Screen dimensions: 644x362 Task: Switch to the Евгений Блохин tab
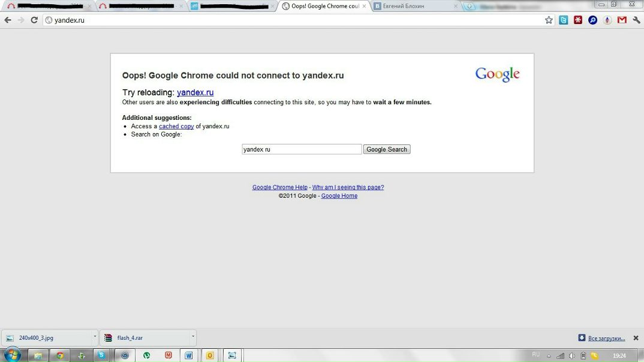tap(415, 6)
